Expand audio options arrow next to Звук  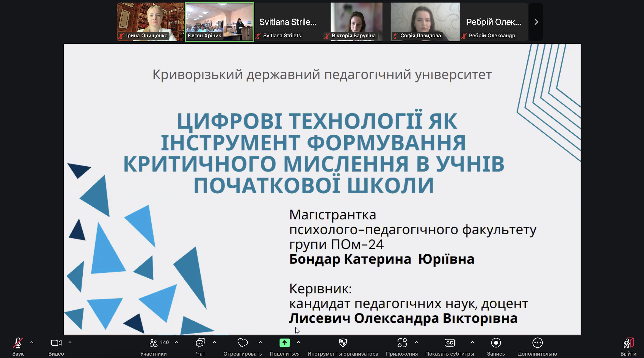tap(32, 342)
